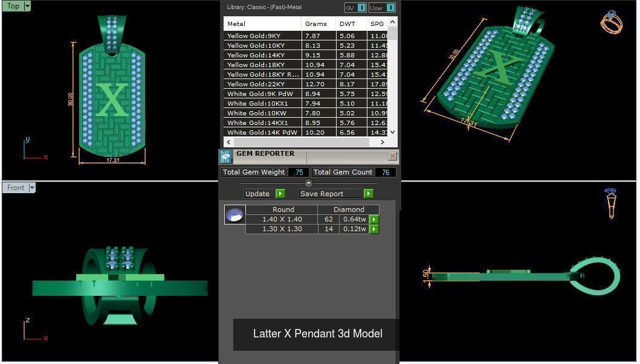Image resolution: width=640 pixels, height=364 pixels.
Task: Click the 12.70 grams cell
Action: [318, 84]
